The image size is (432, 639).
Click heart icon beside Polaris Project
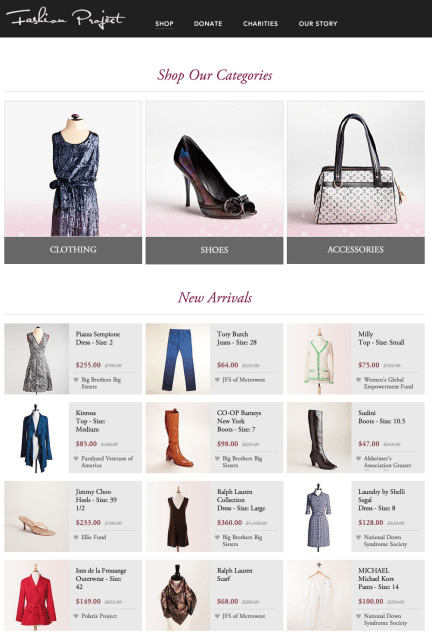coord(76,616)
